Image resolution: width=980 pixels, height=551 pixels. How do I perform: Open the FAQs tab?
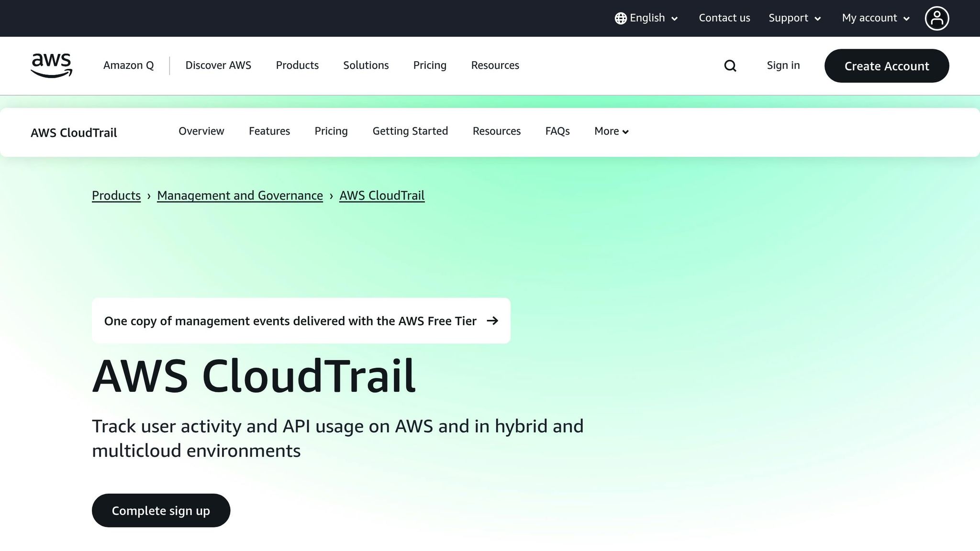(557, 131)
